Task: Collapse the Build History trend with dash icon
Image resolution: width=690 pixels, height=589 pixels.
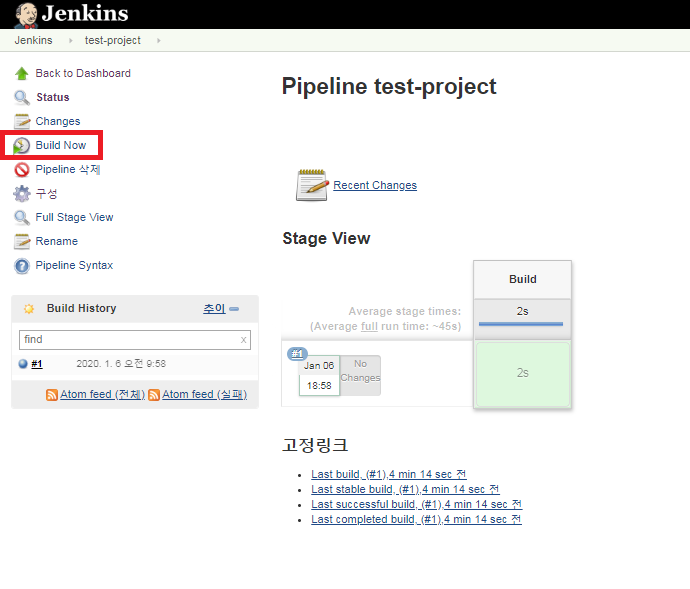Action: click(235, 309)
